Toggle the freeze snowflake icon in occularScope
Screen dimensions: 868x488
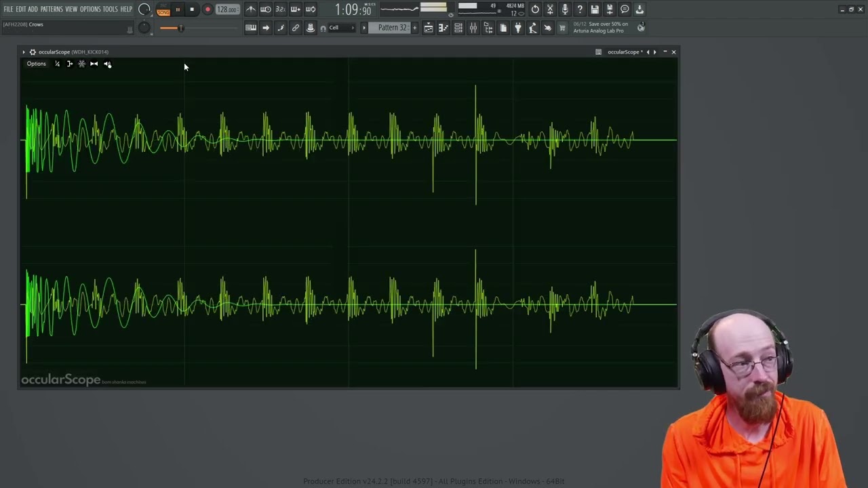(x=81, y=64)
